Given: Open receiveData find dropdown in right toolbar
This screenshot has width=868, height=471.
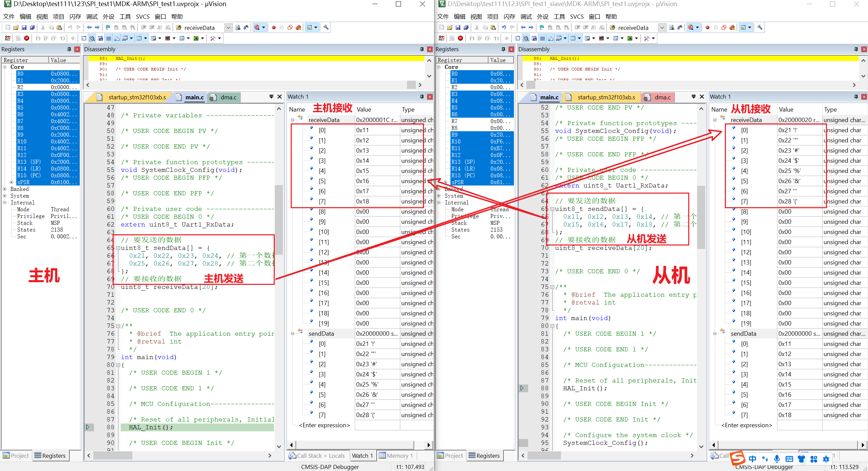Looking at the screenshot, I should point(662,27).
